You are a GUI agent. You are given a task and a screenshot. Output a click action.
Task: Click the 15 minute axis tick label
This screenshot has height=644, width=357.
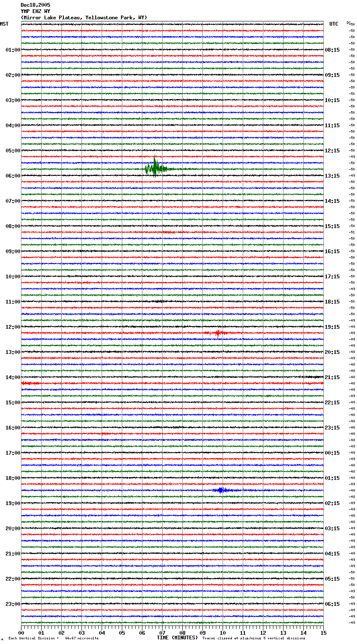tap(323, 633)
